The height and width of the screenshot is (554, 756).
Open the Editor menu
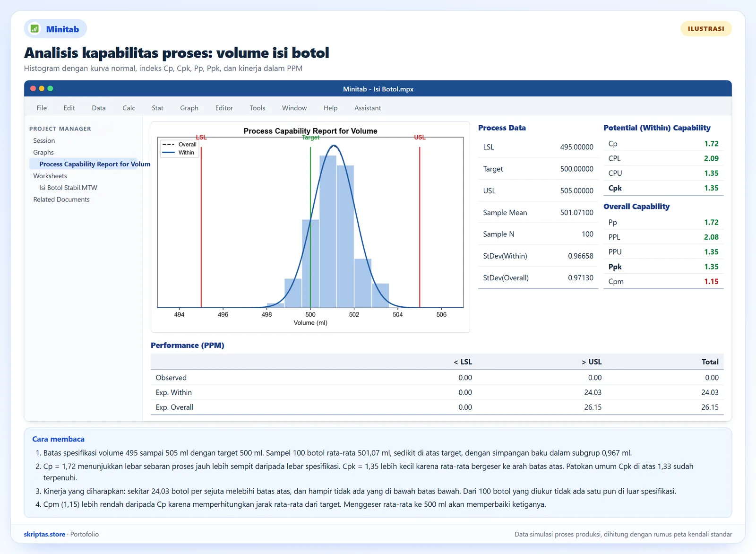click(224, 108)
